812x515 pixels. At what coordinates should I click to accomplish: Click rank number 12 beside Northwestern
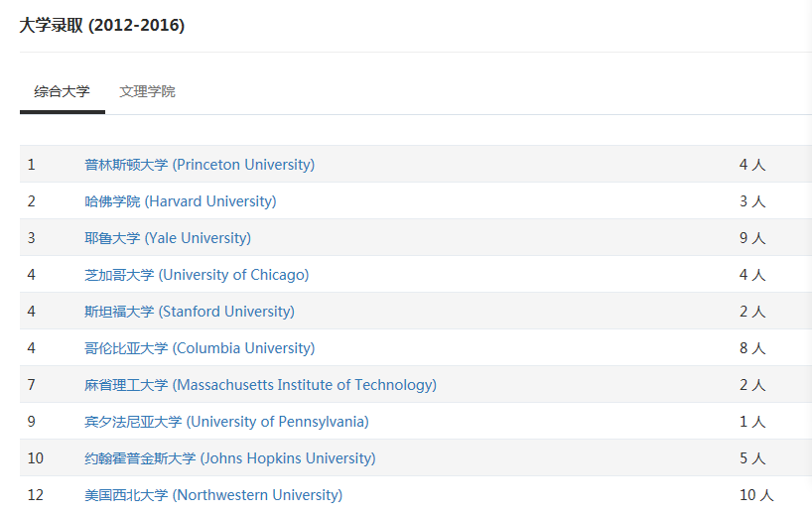click(35, 495)
